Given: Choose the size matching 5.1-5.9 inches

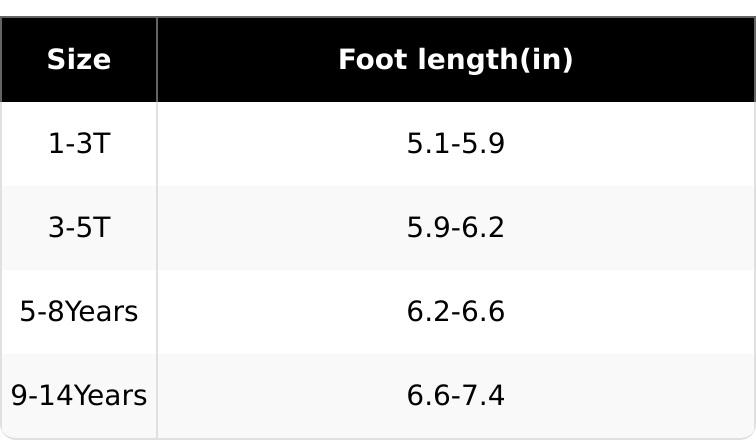Looking at the screenshot, I should (x=79, y=144).
